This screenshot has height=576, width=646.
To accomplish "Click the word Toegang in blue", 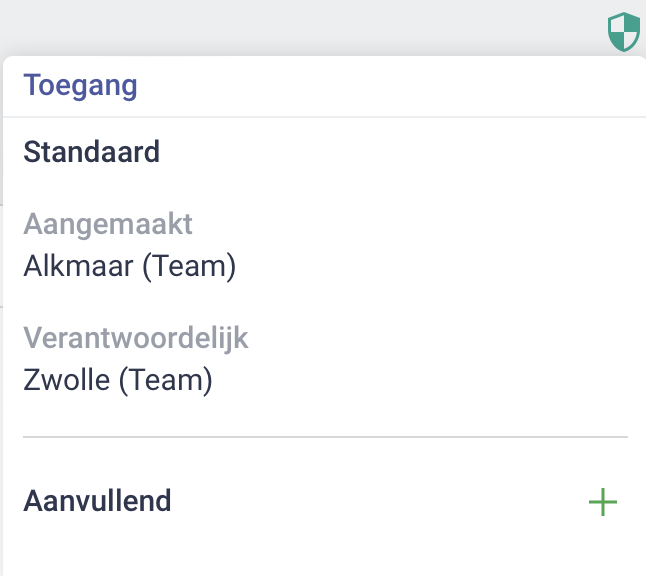I will (x=80, y=86).
